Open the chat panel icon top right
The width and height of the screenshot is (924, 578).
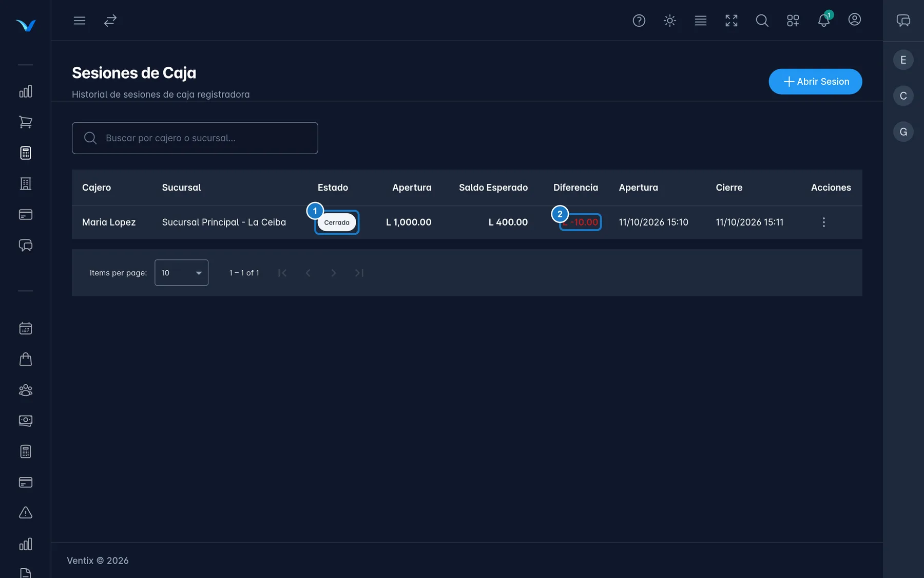[903, 21]
